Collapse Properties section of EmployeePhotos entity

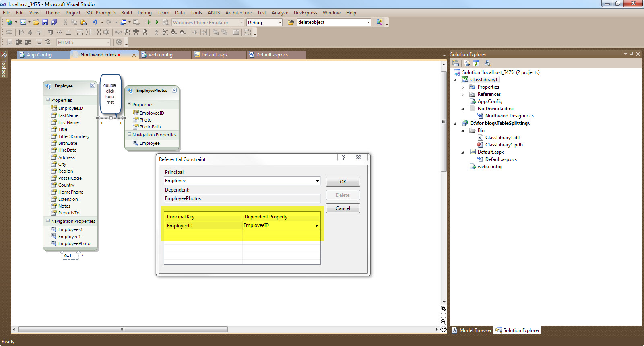(130, 104)
